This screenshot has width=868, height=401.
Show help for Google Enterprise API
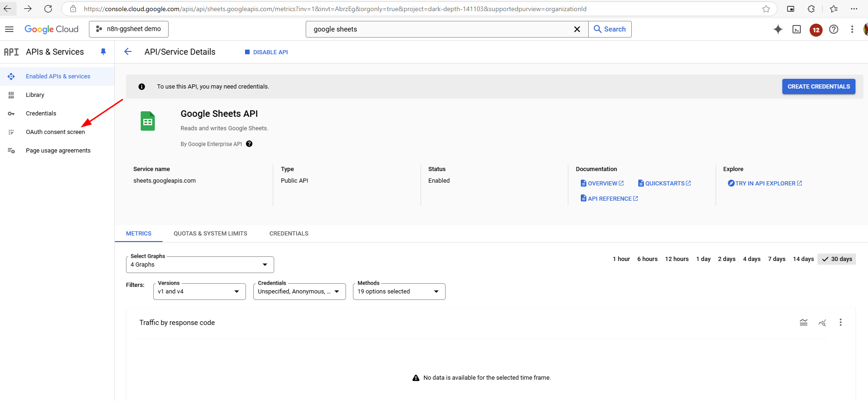coord(249,144)
